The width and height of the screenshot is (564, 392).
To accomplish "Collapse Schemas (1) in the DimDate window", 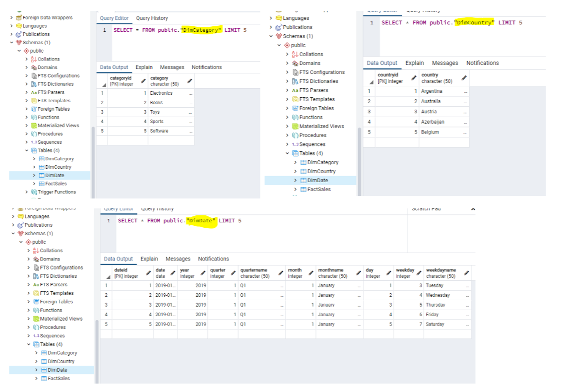I will click(x=13, y=233).
